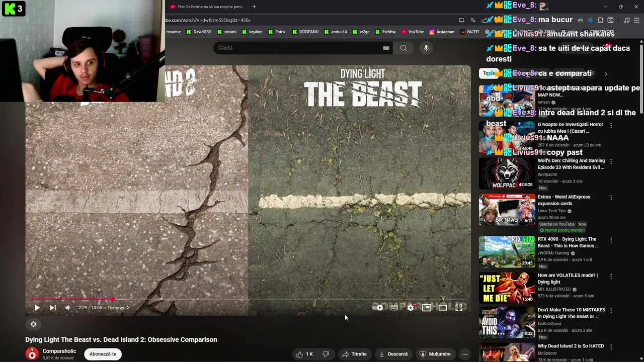Open the Comparaholic channel name link
The height and width of the screenshot is (362, 644).
(59, 351)
